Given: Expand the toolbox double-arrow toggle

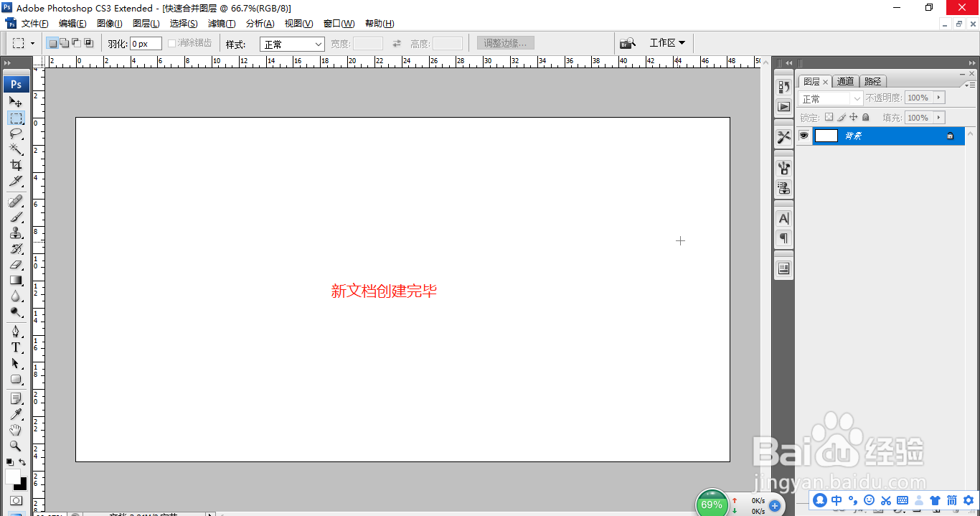Looking at the screenshot, I should click(x=8, y=64).
